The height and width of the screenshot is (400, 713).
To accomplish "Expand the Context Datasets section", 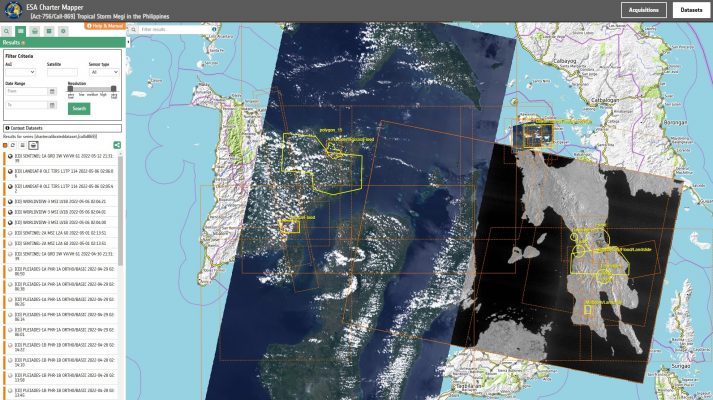I will (x=62, y=128).
